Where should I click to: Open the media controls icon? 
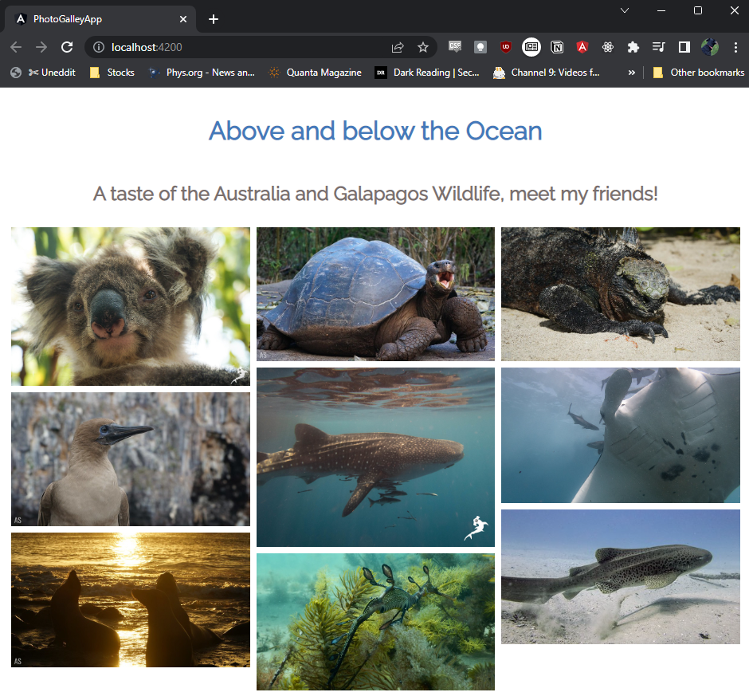658,47
